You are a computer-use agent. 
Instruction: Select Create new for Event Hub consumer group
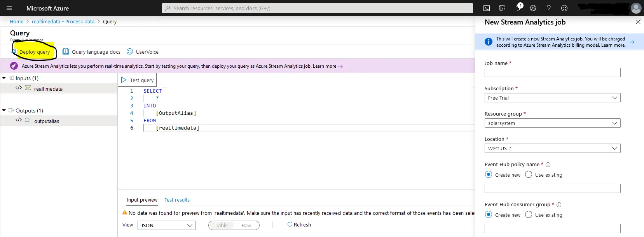(x=489, y=215)
